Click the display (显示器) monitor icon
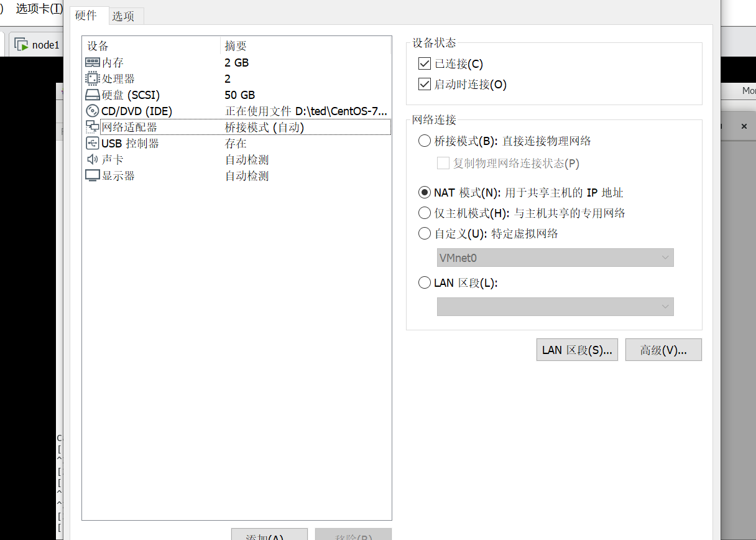Image resolution: width=756 pixels, height=540 pixels. tap(92, 176)
